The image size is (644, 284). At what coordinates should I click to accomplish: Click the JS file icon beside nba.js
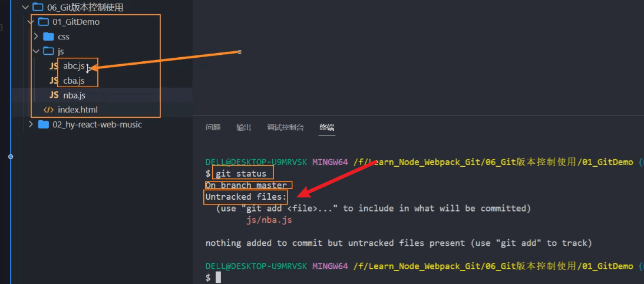54,95
